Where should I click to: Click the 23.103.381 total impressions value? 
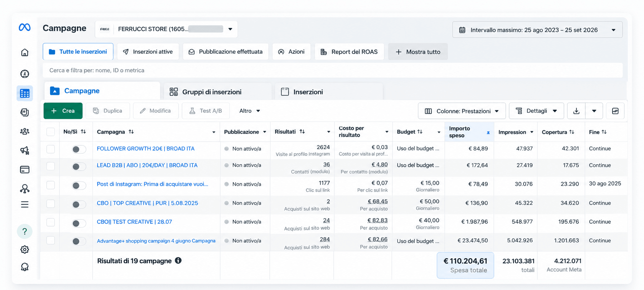[518, 261]
